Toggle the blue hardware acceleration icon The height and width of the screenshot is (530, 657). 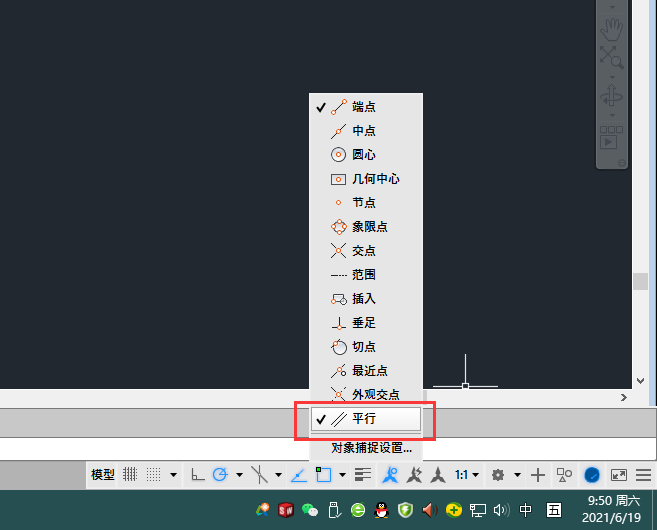(592, 475)
